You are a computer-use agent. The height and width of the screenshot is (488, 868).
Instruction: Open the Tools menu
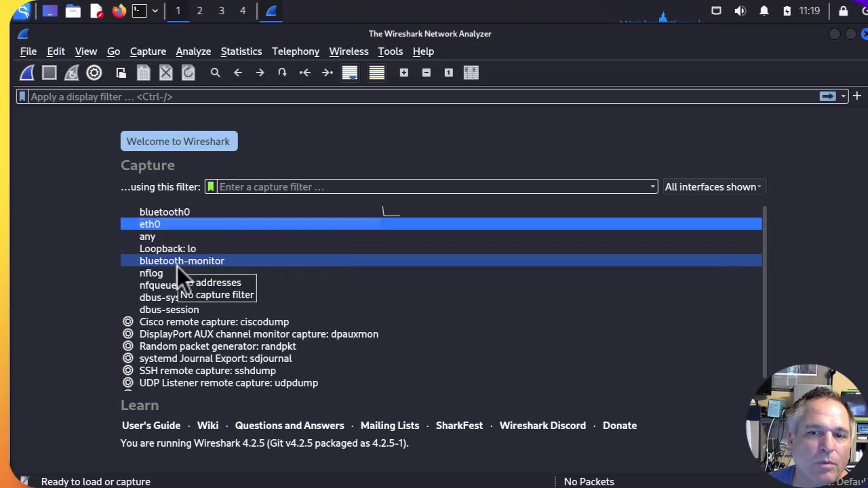pyautogui.click(x=390, y=52)
